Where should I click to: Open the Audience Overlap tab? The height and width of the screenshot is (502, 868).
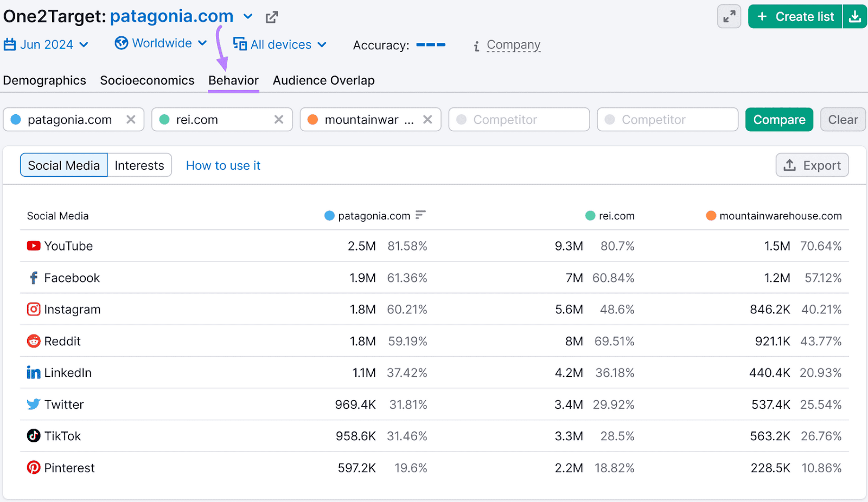(323, 80)
